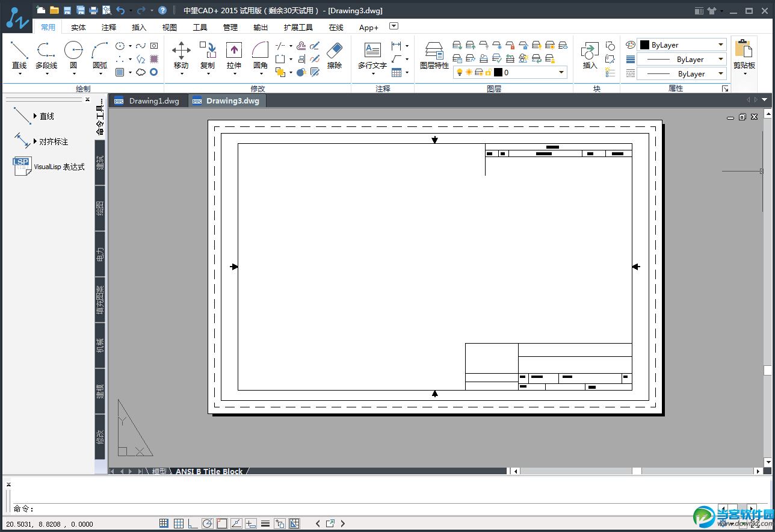
Task: Click the color palette icon in properties panel
Action: coord(631,45)
